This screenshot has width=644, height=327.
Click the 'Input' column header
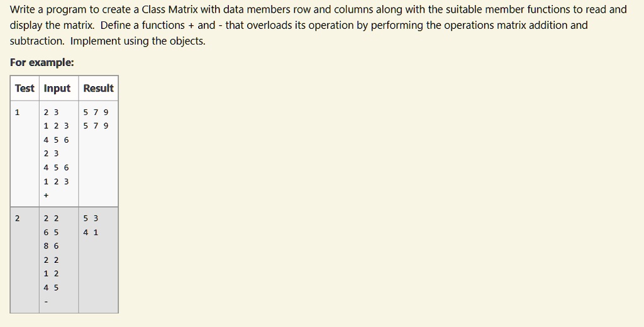click(57, 89)
